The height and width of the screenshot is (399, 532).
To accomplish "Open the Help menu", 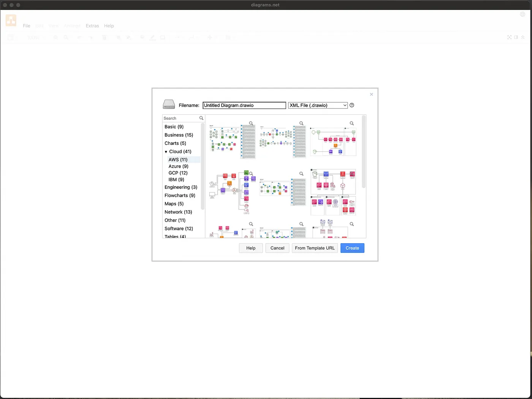I will 109,25.
